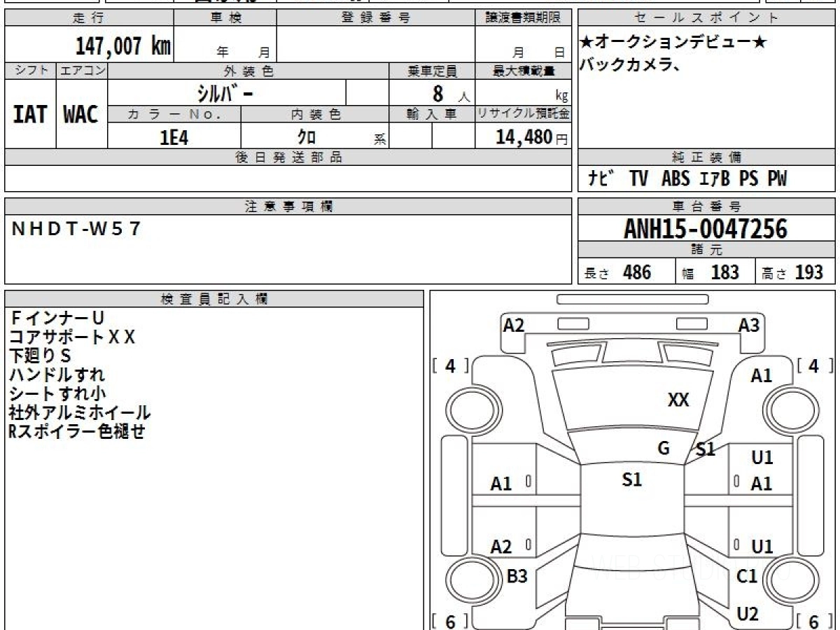840x630 pixels.
Task: Click the A3 damage mark on diagram
Action: click(x=749, y=324)
